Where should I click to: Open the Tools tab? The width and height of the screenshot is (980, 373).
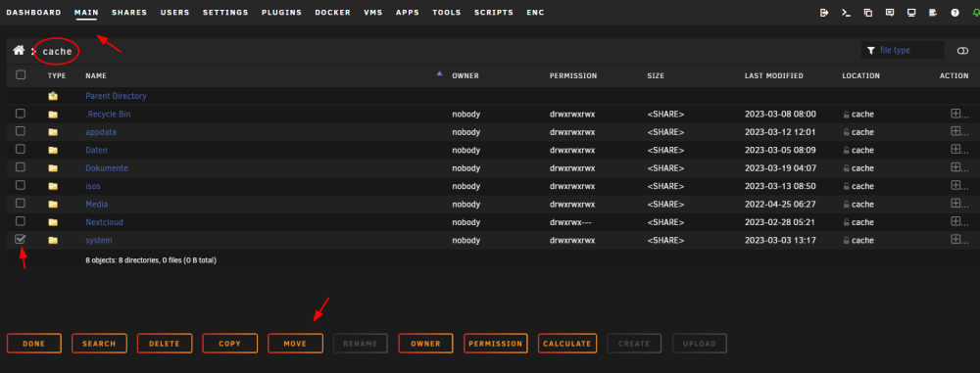447,13
